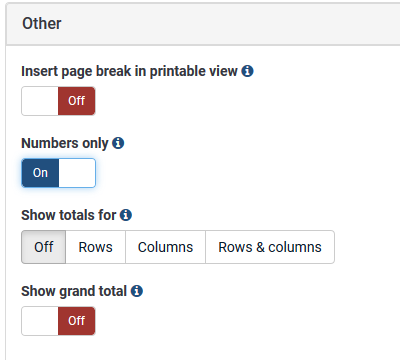Disable the Numbers only switch

coord(58,173)
